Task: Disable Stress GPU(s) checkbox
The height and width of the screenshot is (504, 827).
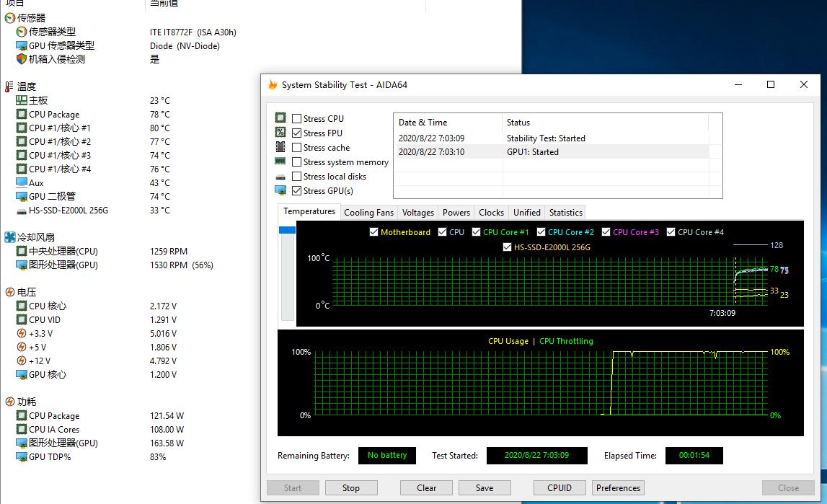Action: coord(297,191)
